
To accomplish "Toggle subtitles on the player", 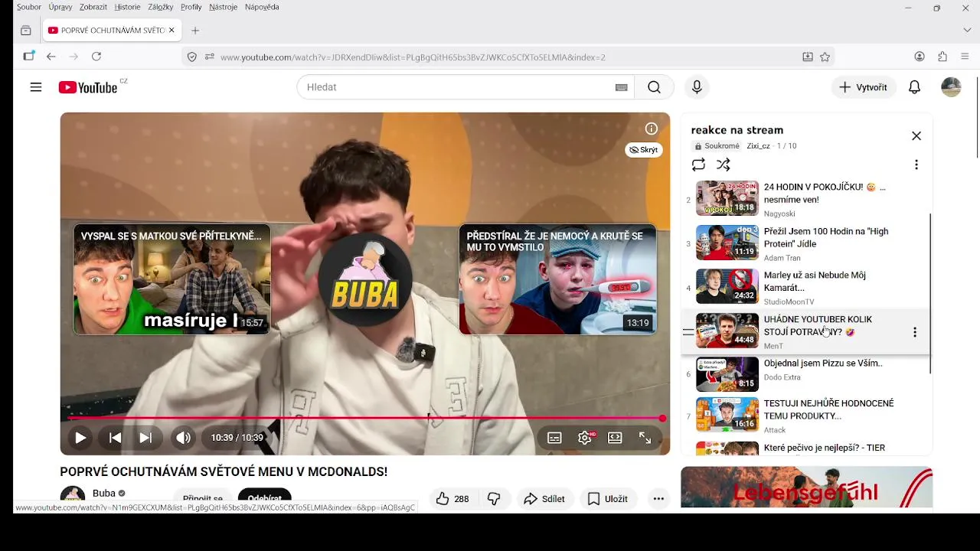I will 554,438.
